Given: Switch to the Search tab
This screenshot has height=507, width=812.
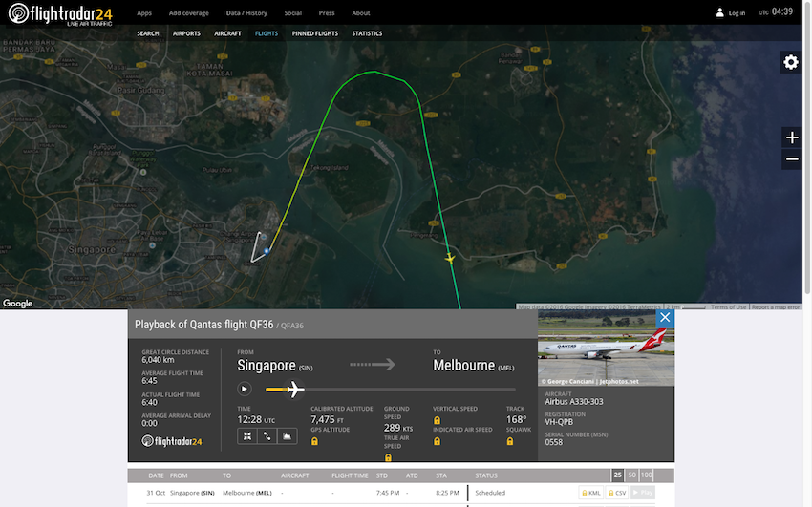Looking at the screenshot, I should [x=147, y=33].
